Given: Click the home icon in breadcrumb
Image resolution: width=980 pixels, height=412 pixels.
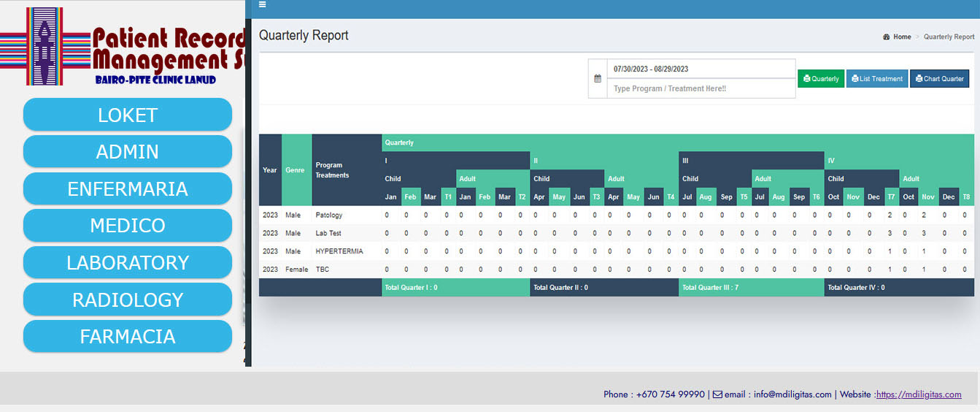Looking at the screenshot, I should pyautogui.click(x=886, y=37).
